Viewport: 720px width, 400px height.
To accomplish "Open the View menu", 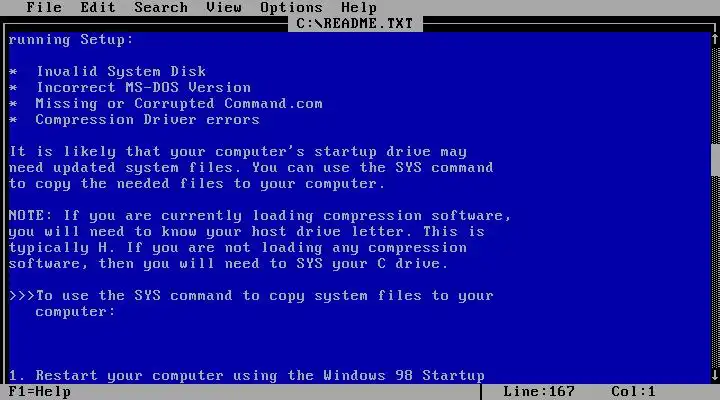I will tap(224, 7).
